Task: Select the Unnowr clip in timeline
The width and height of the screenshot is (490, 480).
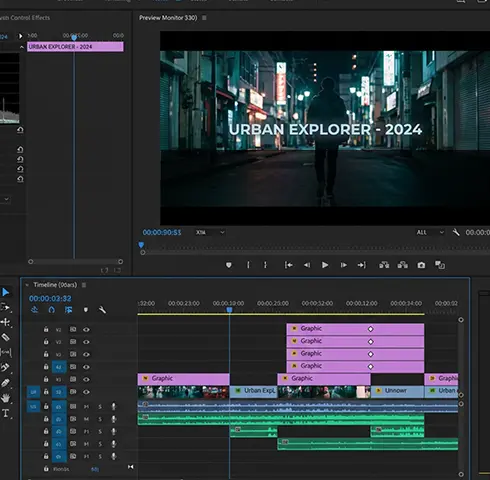Action: [x=397, y=391]
